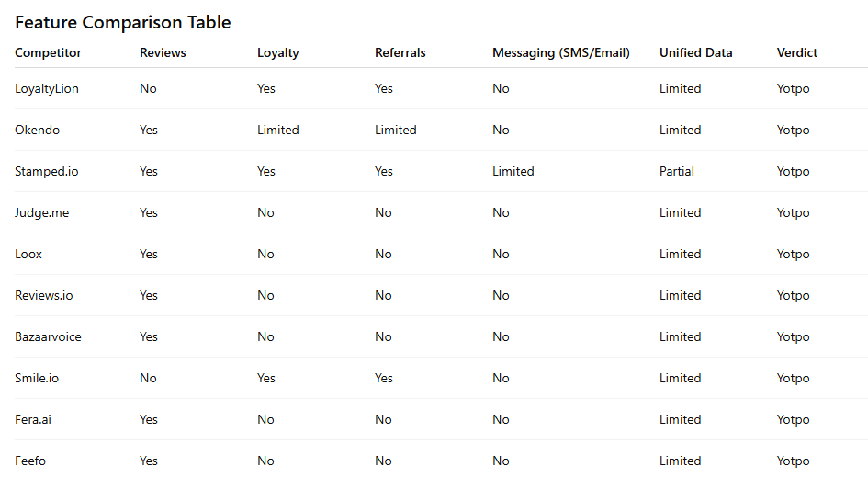The width and height of the screenshot is (868, 501).
Task: Click the Loox row name
Action: tap(28, 254)
